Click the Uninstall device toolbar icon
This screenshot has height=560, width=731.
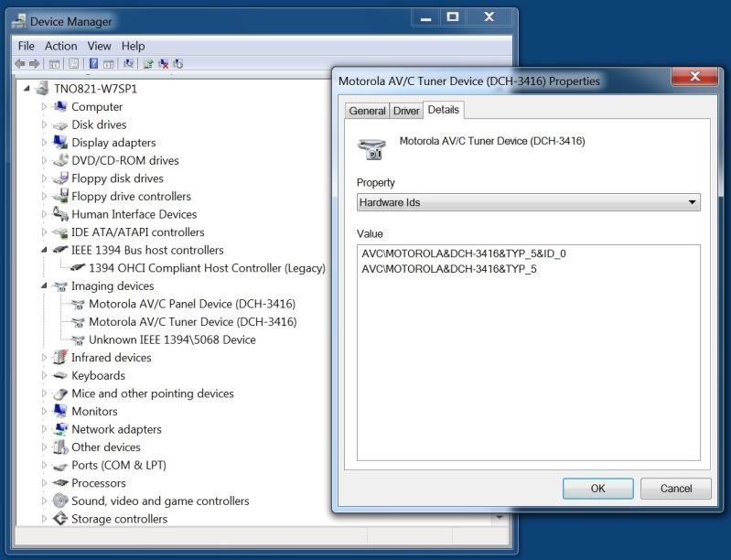[x=164, y=64]
